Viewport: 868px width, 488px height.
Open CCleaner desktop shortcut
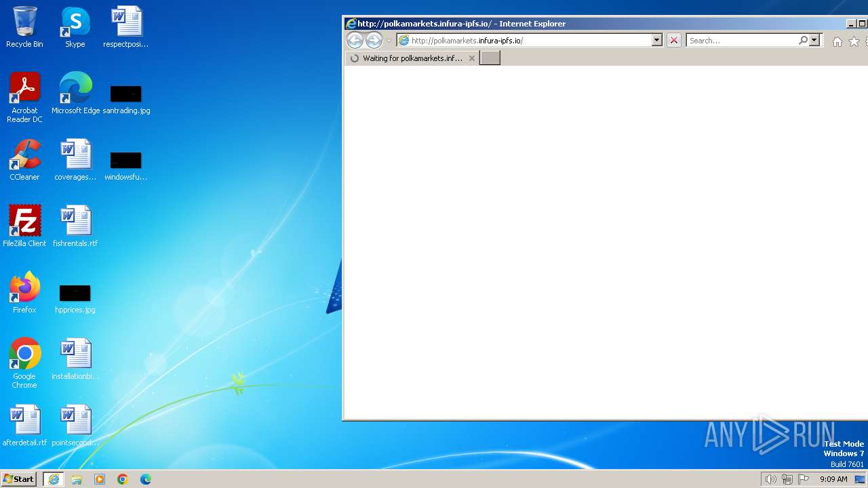pos(24,160)
